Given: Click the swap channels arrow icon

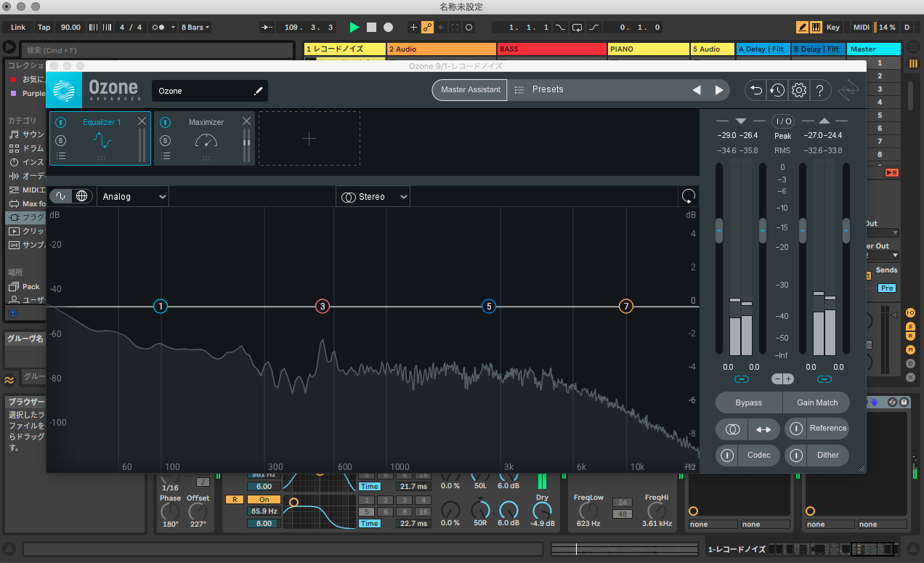Looking at the screenshot, I should pos(763,429).
